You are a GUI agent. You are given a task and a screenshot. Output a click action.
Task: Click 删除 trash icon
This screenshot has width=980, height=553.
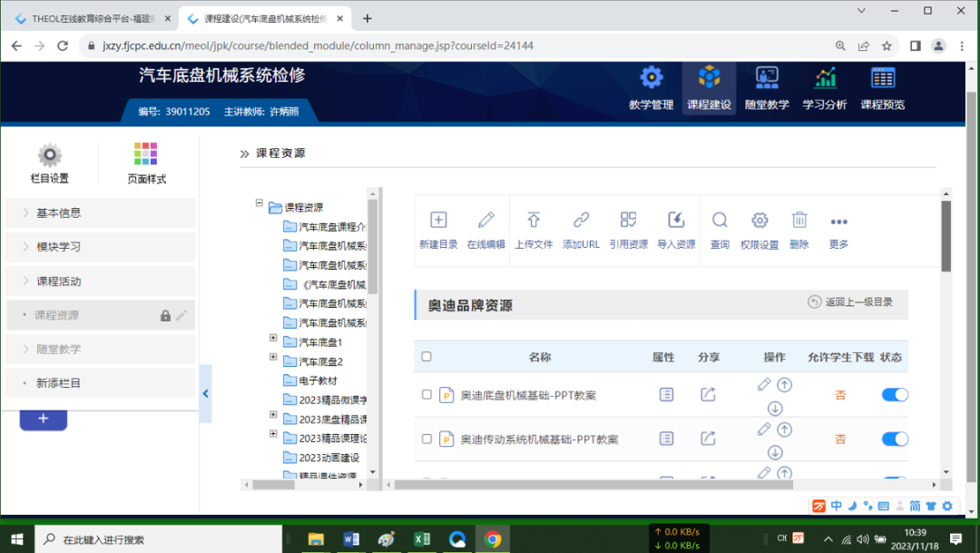[799, 220]
